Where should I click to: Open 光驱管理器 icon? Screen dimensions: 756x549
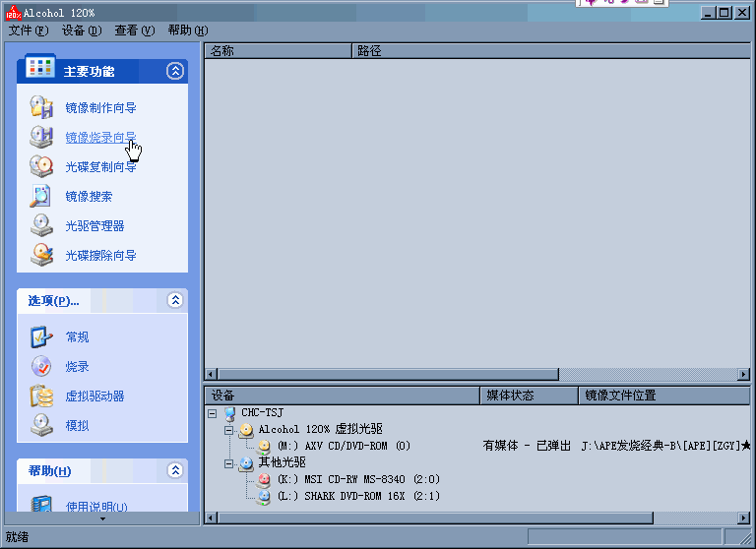click(x=41, y=225)
